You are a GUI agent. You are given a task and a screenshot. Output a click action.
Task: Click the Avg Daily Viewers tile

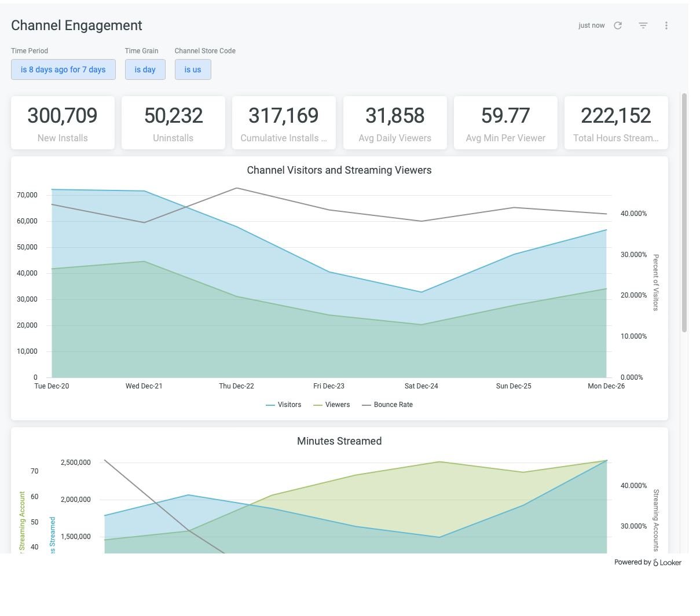pos(395,123)
